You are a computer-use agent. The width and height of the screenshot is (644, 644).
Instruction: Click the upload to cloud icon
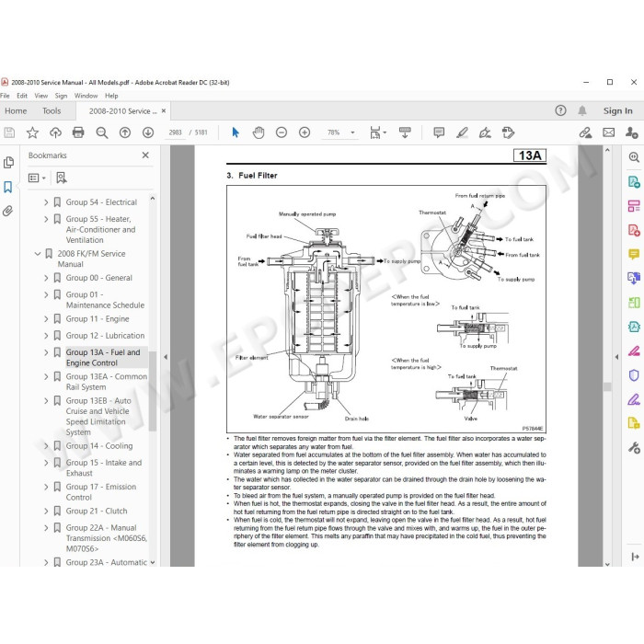55,132
